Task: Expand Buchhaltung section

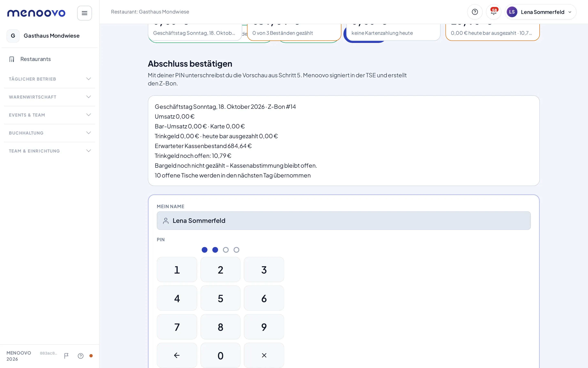Action: point(50,133)
